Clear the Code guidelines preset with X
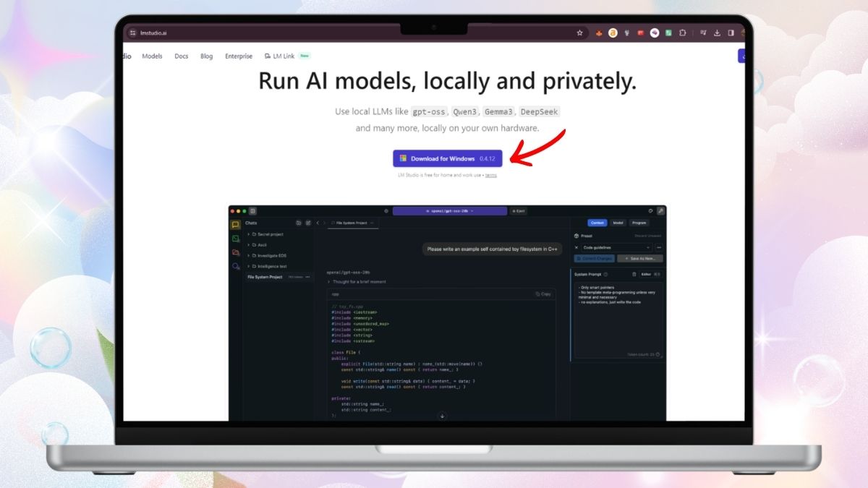The width and height of the screenshot is (868, 488). (576, 247)
